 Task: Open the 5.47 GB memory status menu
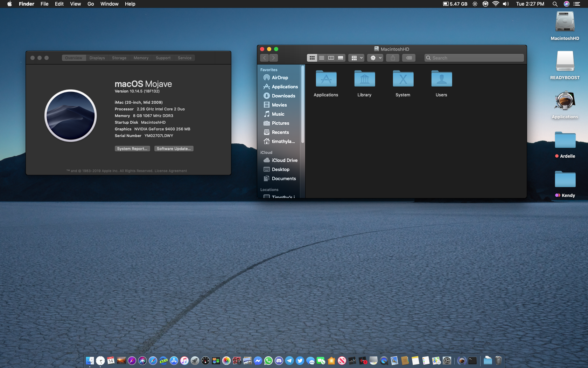[455, 4]
